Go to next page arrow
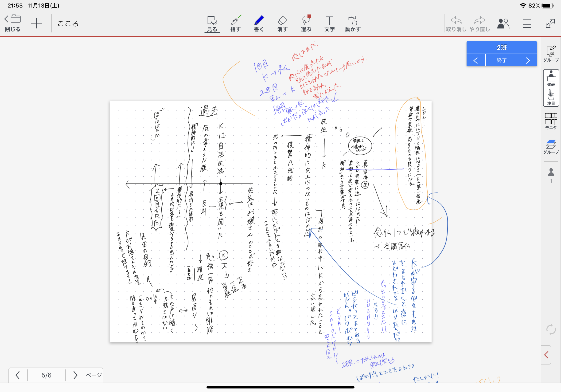561x392 pixels. click(75, 375)
